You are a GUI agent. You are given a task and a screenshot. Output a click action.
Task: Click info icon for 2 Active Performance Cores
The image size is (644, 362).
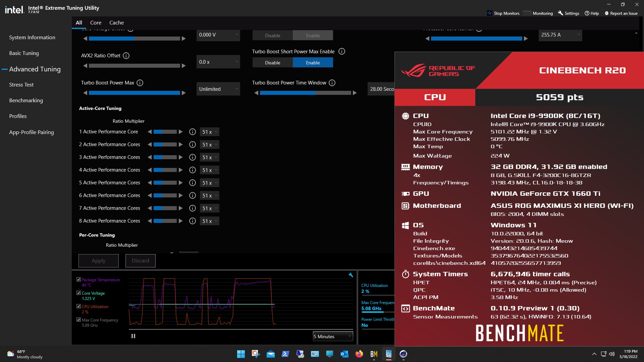click(193, 144)
